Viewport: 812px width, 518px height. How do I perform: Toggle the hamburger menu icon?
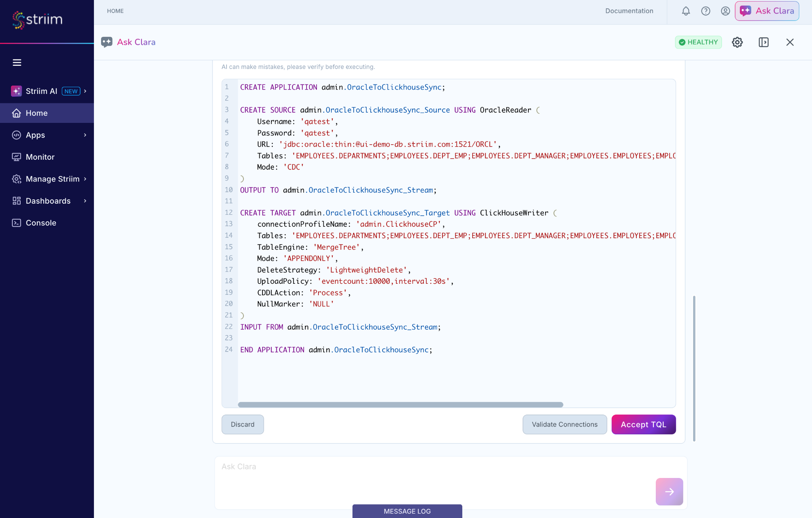(x=17, y=62)
